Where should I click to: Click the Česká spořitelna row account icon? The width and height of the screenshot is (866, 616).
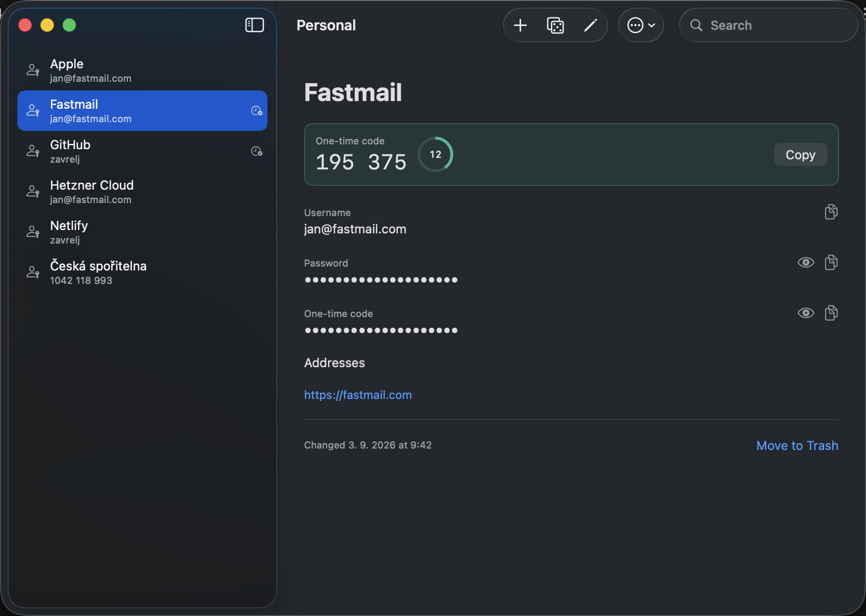point(33,272)
